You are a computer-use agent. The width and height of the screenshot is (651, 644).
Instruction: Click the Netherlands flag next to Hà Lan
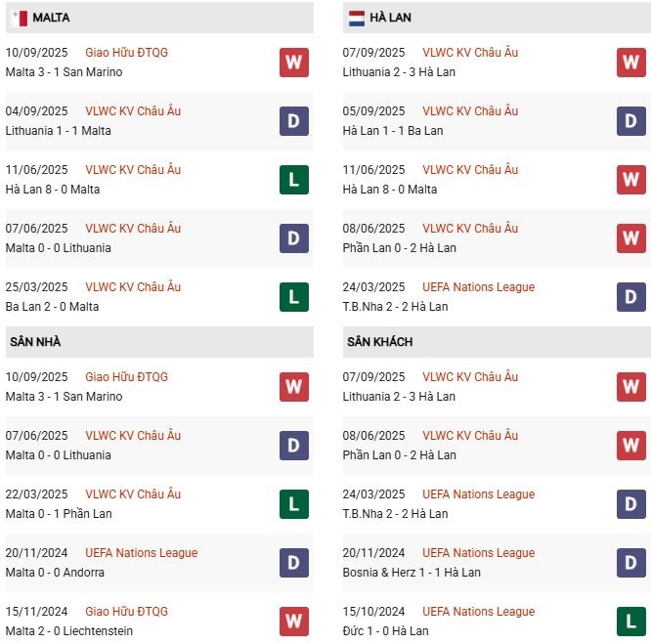tap(356, 18)
